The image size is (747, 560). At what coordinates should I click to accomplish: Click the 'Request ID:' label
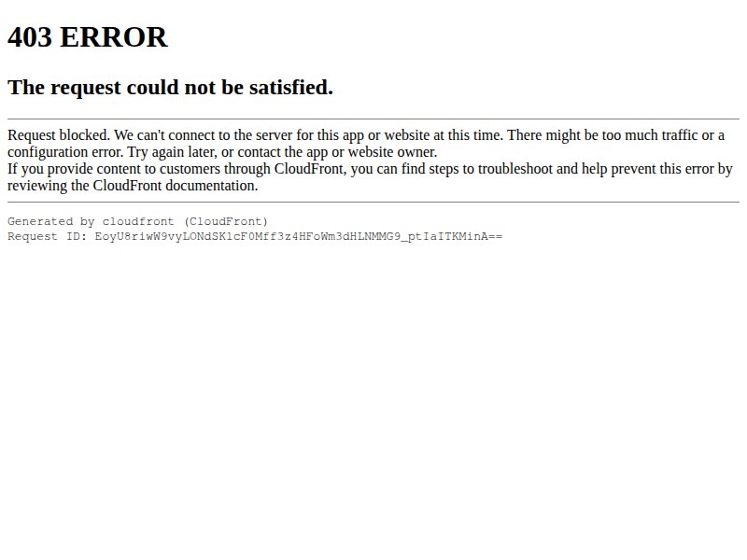pyautogui.click(x=48, y=237)
